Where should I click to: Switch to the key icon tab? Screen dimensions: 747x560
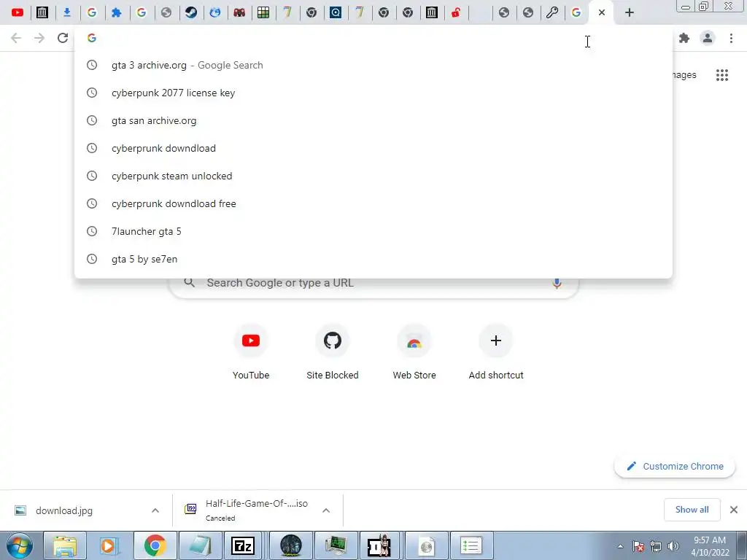point(552,12)
